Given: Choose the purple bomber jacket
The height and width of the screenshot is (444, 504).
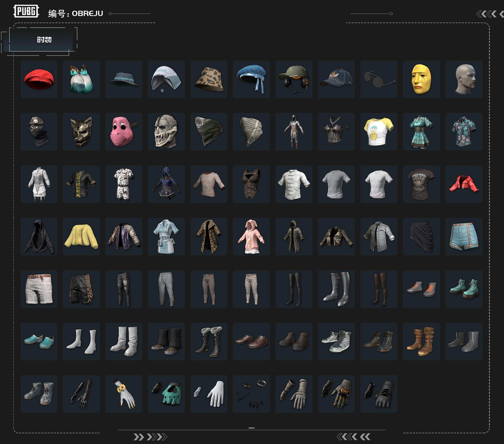Looking at the screenshot, I should pos(124,237).
